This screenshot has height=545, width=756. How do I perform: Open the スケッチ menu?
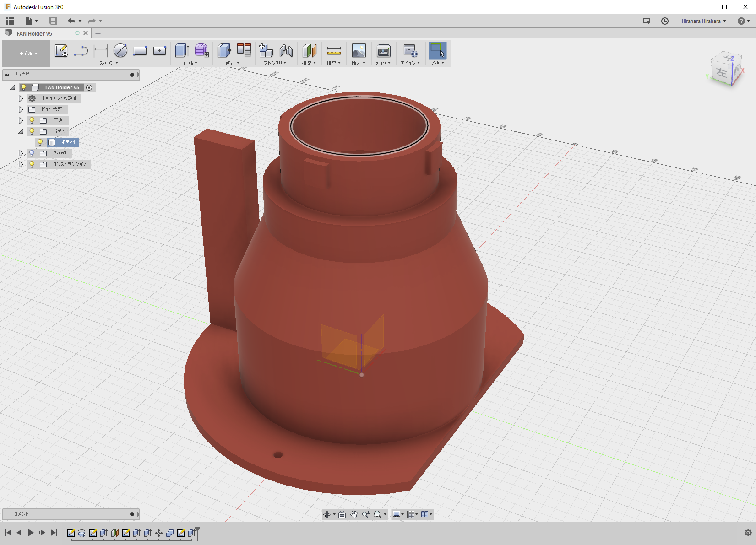(x=109, y=63)
